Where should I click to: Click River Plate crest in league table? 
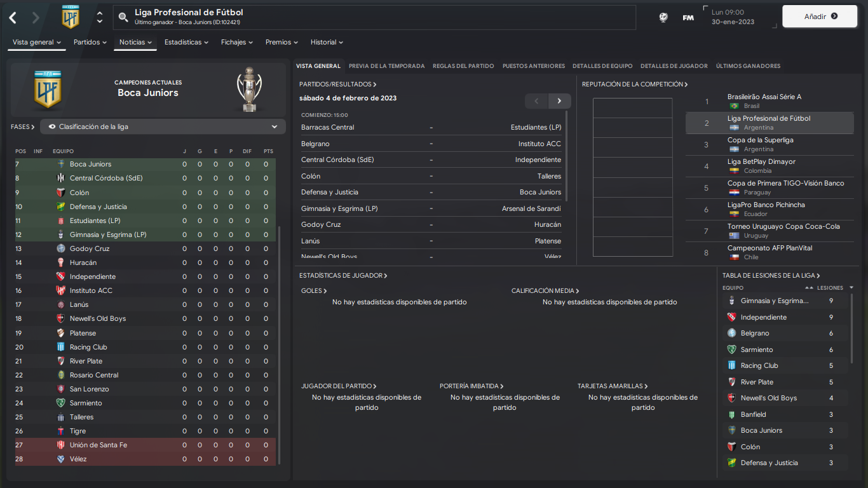tap(60, 361)
